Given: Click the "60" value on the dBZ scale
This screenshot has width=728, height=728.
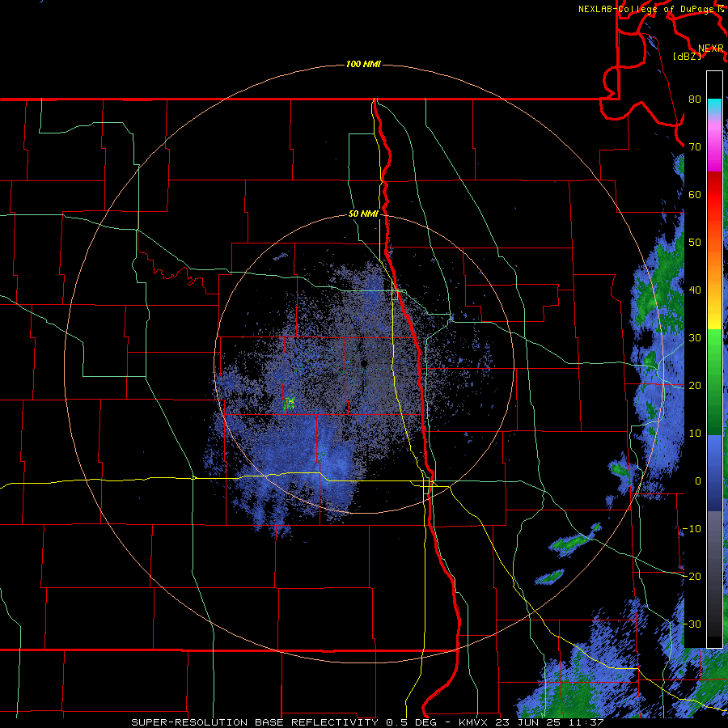Looking at the screenshot, I should tap(695, 195).
